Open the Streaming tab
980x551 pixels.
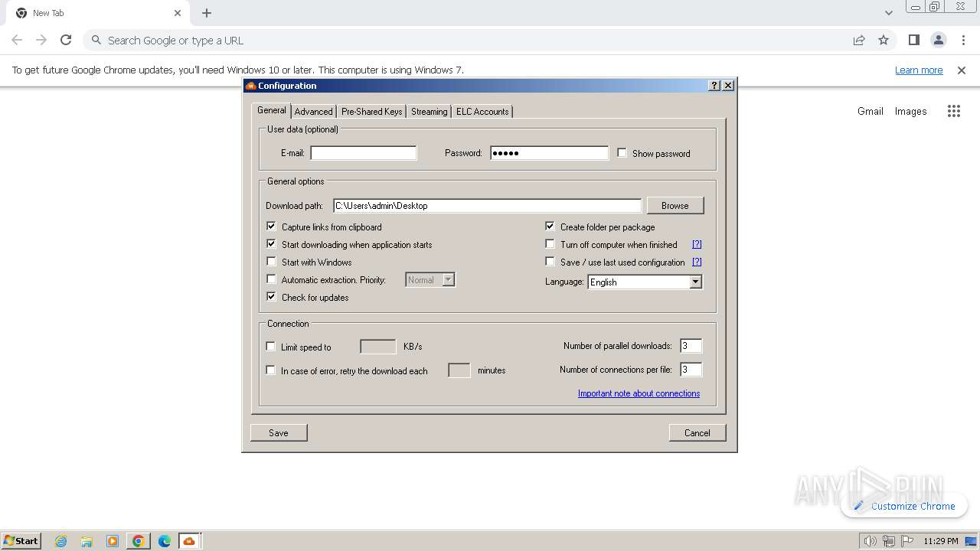coord(429,112)
